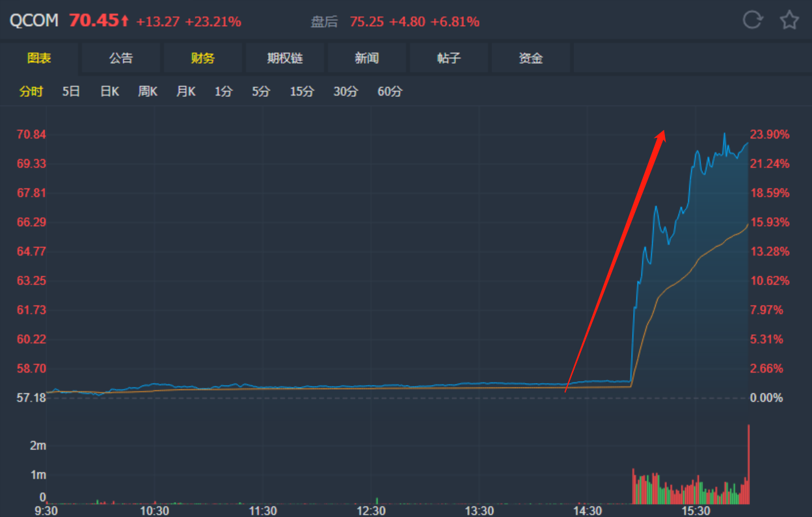Click the 57.18 price axis label
Image resolution: width=812 pixels, height=517 pixels.
click(31, 397)
